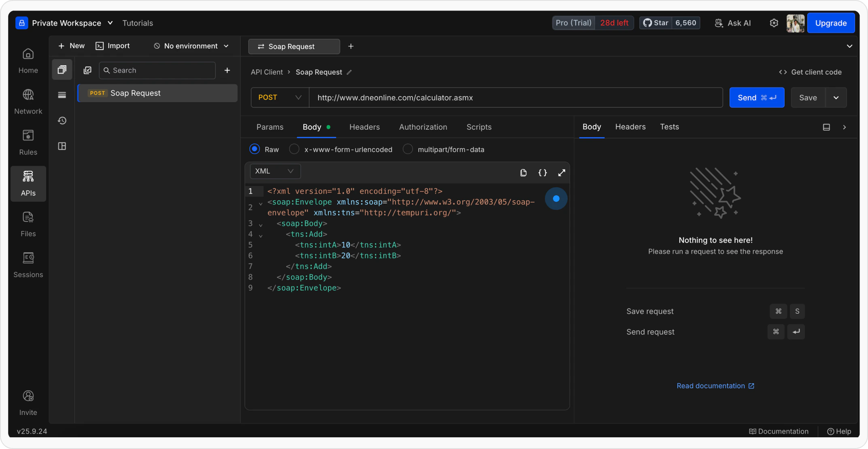Click the Send button
Screen dimensions: 868x449
pyautogui.click(x=756, y=97)
